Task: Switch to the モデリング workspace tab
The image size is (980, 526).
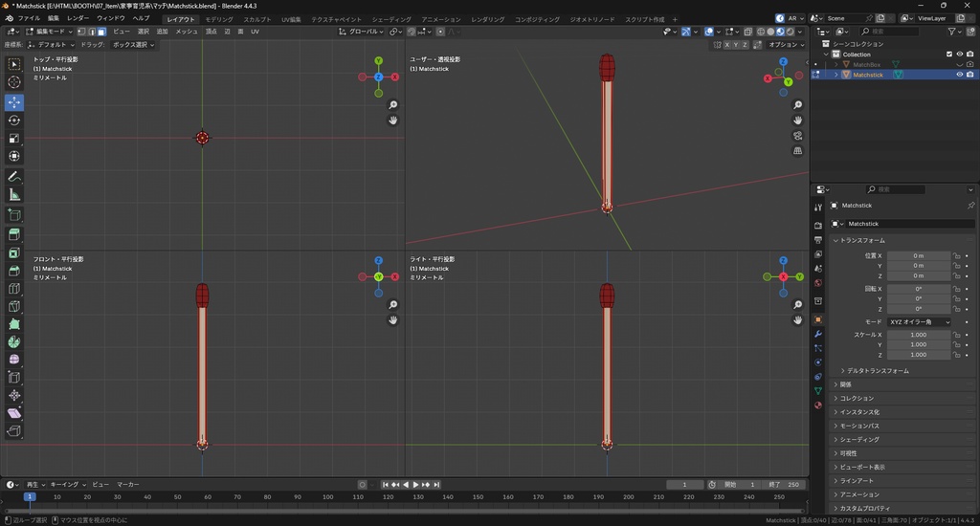Action: pyautogui.click(x=219, y=19)
